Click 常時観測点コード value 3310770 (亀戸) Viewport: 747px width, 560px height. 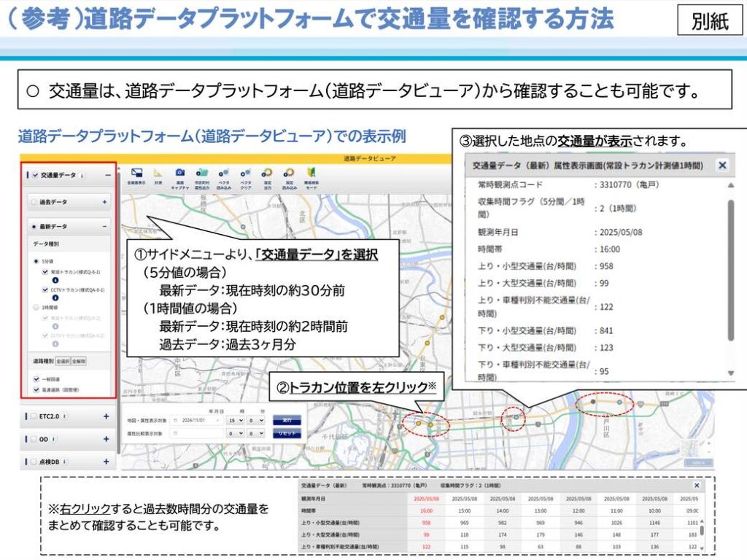click(630, 184)
